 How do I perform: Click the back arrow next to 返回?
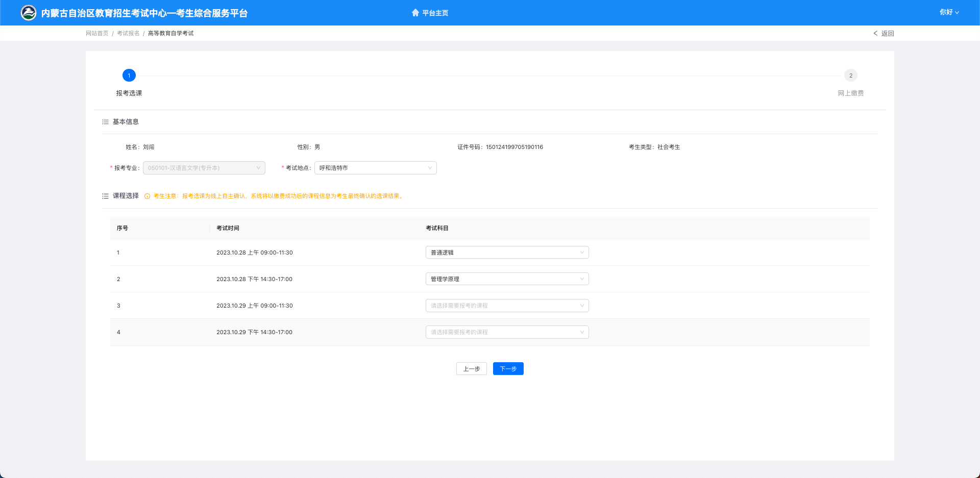click(x=875, y=33)
